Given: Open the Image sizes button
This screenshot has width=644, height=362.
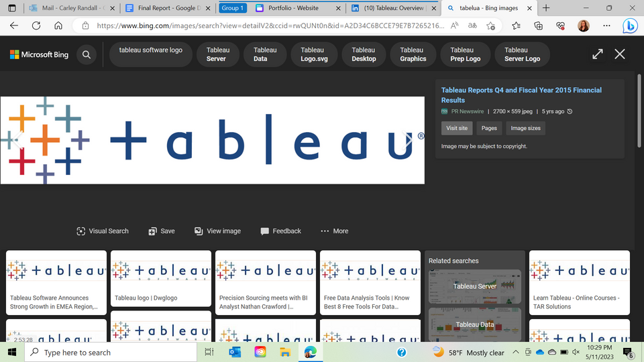Looking at the screenshot, I should coord(525,128).
